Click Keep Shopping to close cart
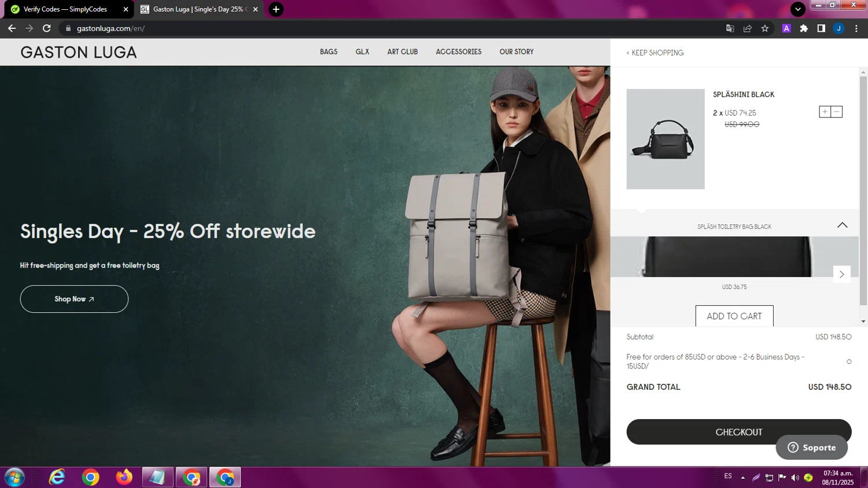Image resolution: width=868 pixels, height=488 pixels. click(x=655, y=53)
